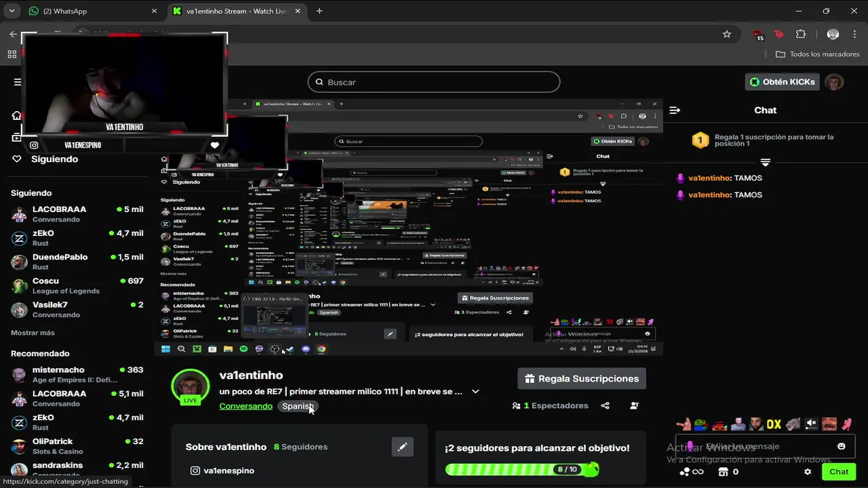Viewport: 868px width, 488px height.
Task: Click the live stream video player
Action: [410, 227]
